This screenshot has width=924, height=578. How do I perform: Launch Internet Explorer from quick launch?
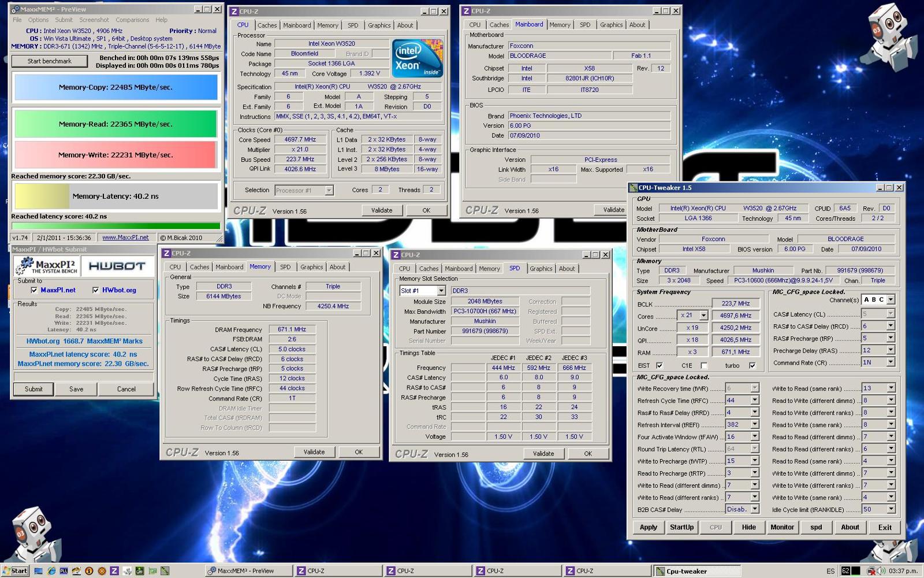click(51, 571)
